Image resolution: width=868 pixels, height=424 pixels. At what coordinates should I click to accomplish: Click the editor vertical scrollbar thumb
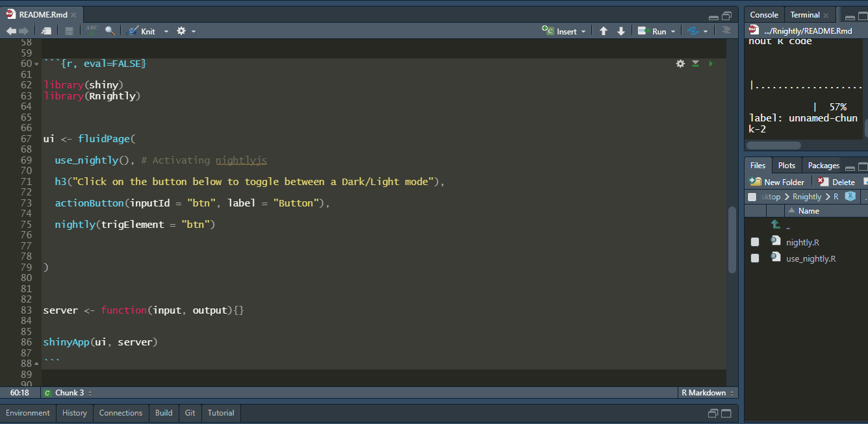tap(732, 240)
